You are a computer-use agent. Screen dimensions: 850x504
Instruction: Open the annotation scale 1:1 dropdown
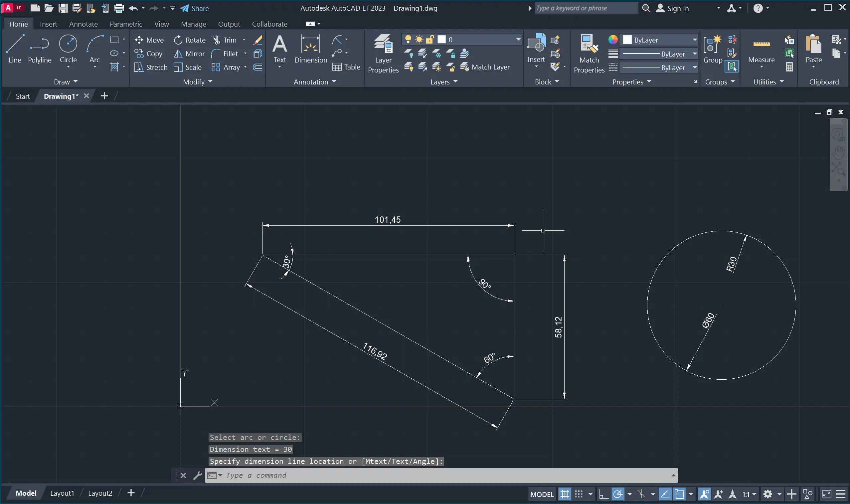pyautogui.click(x=749, y=494)
